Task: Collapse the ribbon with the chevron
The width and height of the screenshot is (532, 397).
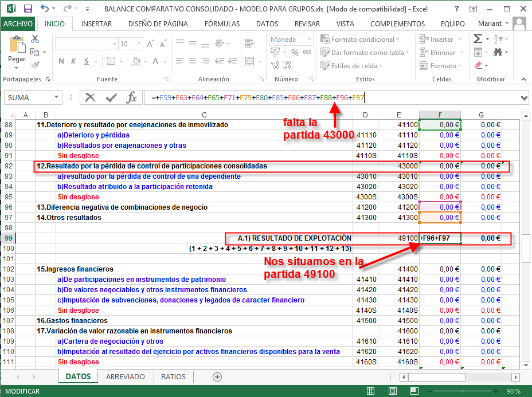Action: click(x=524, y=79)
